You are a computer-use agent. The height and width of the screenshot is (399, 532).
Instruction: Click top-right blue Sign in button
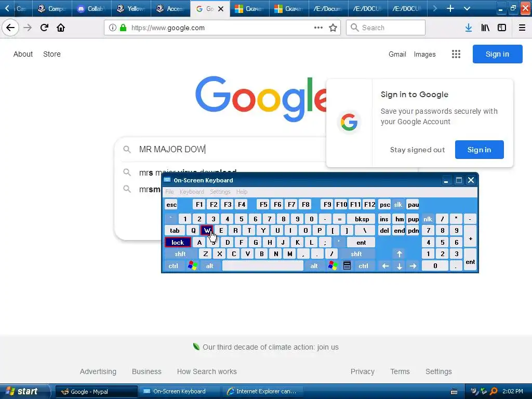pyautogui.click(x=497, y=54)
